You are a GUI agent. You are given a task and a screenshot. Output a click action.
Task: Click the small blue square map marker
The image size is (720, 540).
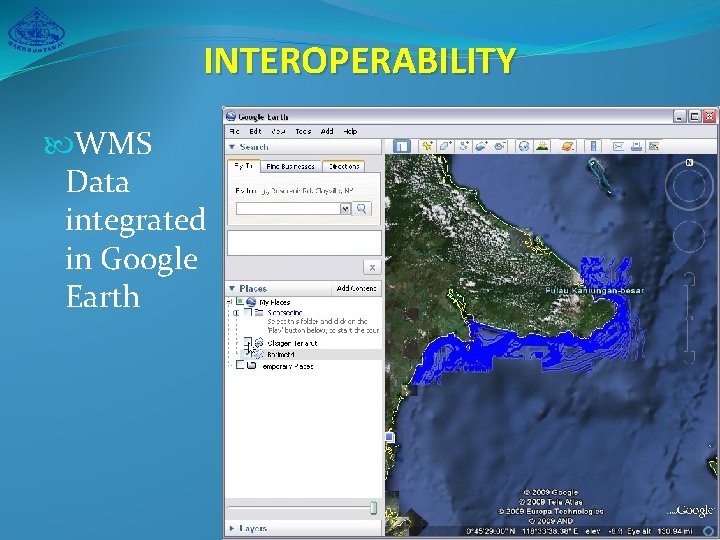pos(389,437)
